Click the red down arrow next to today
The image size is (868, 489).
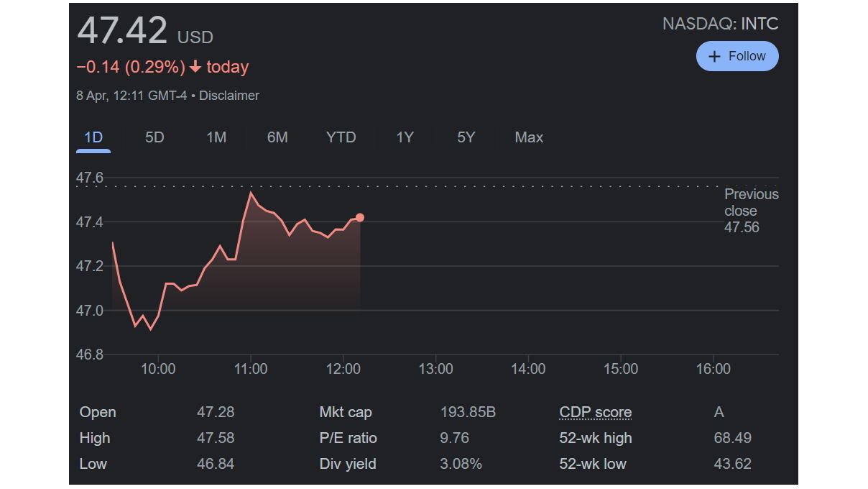click(x=195, y=67)
